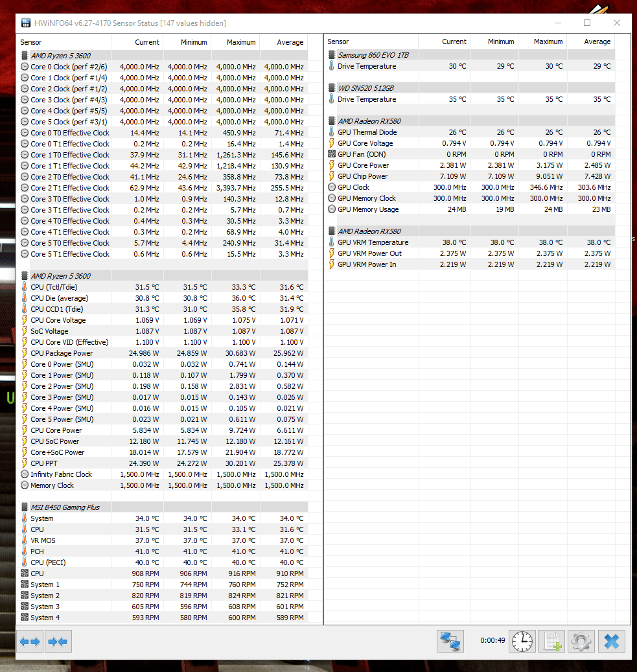The height and width of the screenshot is (672, 637).
Task: Select the System 4 fan row
Action: coord(164,617)
